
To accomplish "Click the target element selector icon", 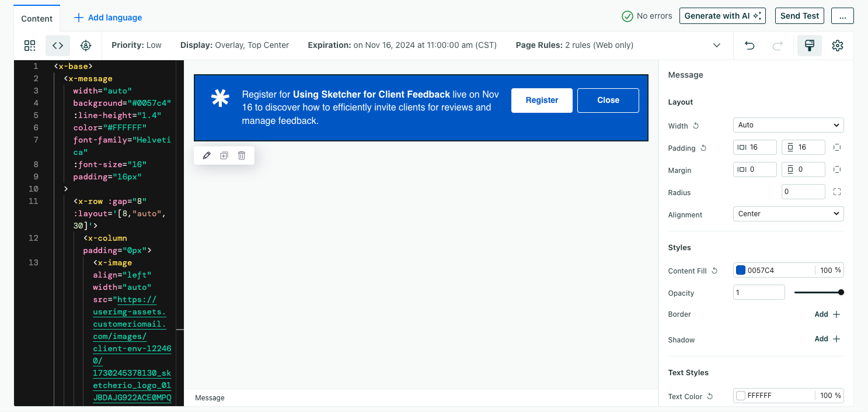I will [x=86, y=46].
